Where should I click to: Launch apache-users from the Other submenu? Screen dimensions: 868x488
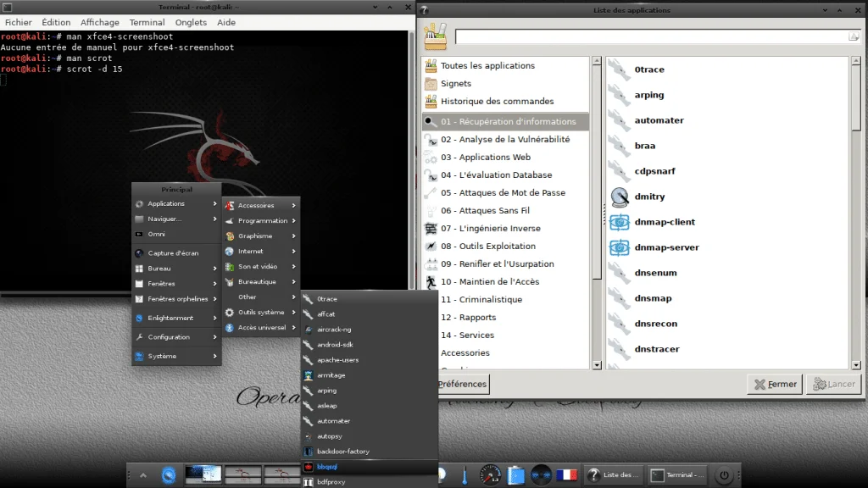coord(370,360)
